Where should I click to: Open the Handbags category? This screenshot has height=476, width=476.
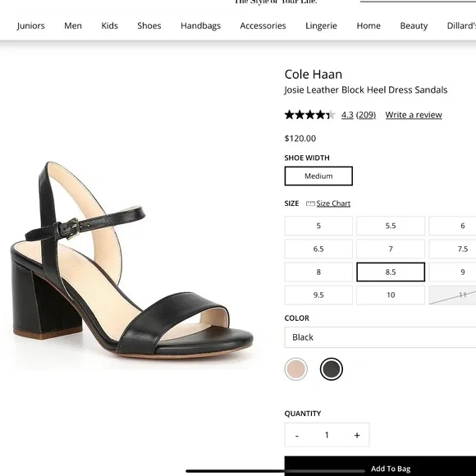coord(201,25)
